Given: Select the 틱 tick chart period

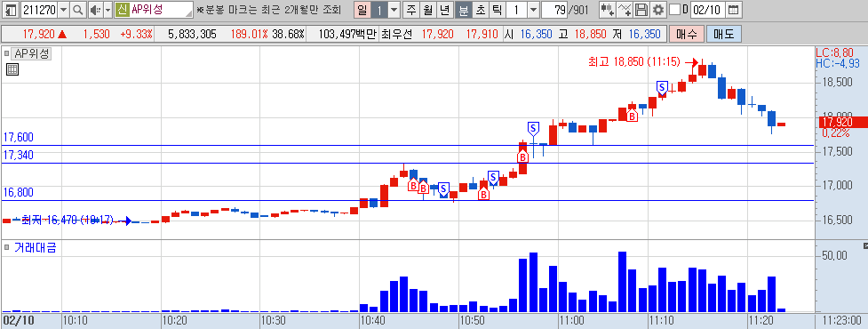Looking at the screenshot, I should 497,10.
